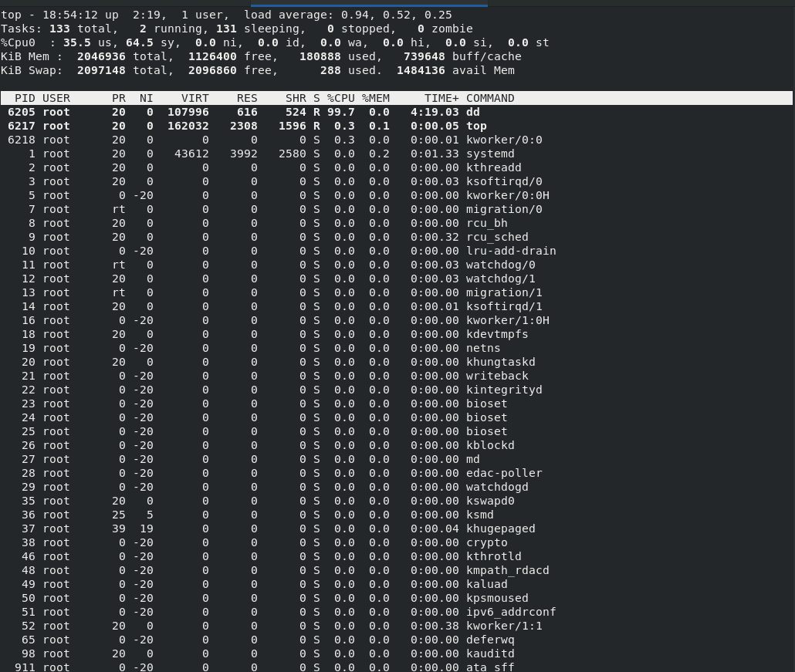This screenshot has width=795, height=672.
Task: Select the migration/1 process
Action: [504, 293]
